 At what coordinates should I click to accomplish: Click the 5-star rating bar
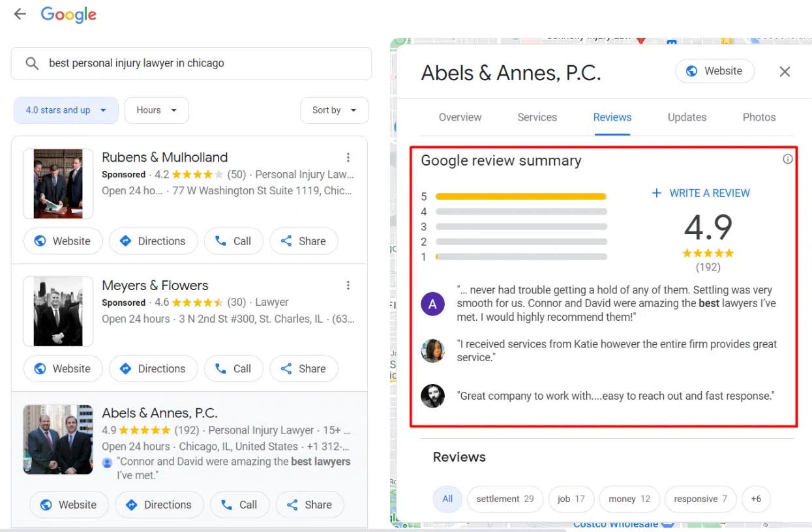click(x=520, y=196)
